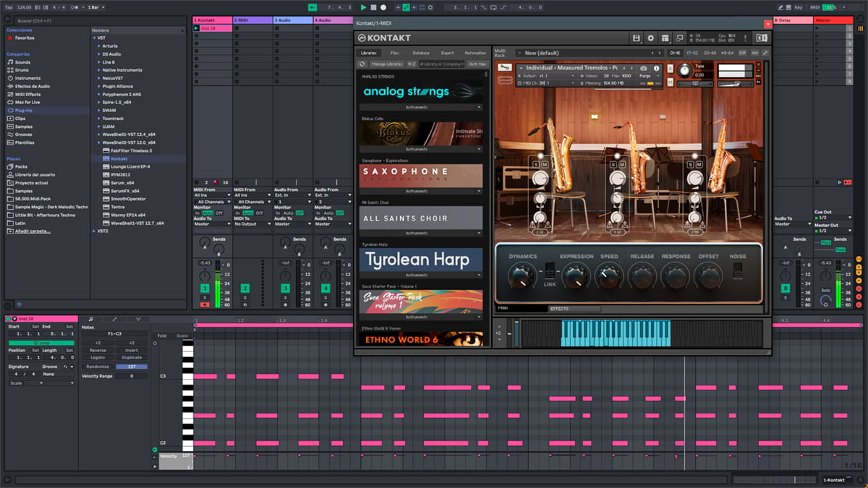Select Efectos de Audio category
The image size is (868, 488).
tap(33, 86)
